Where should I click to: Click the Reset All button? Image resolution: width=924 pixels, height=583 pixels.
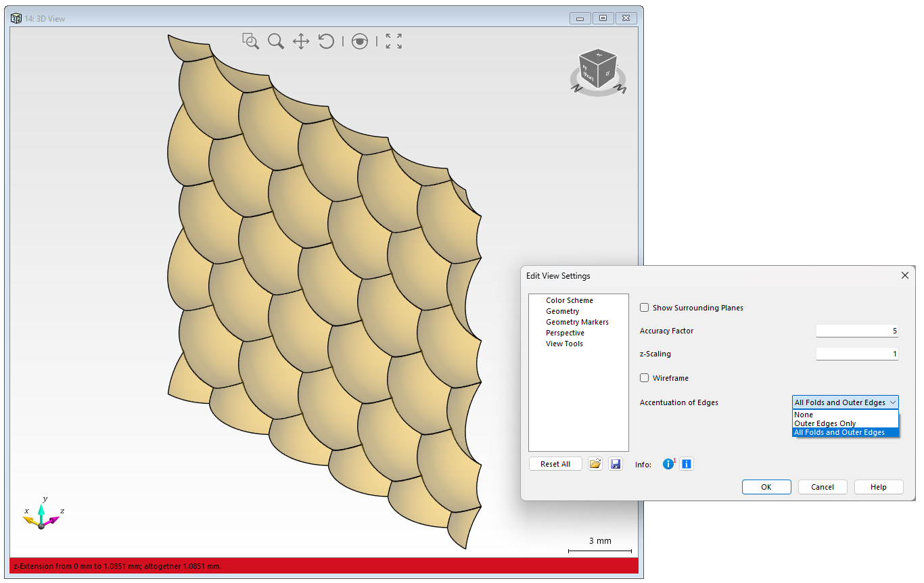pos(555,464)
